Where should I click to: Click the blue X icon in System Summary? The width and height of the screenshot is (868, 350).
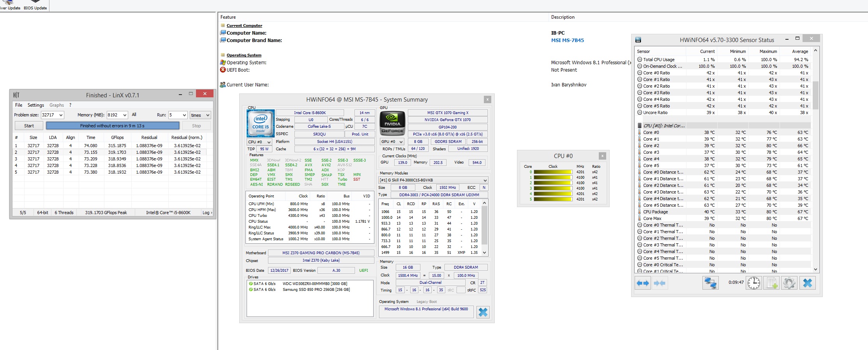pos(483,312)
